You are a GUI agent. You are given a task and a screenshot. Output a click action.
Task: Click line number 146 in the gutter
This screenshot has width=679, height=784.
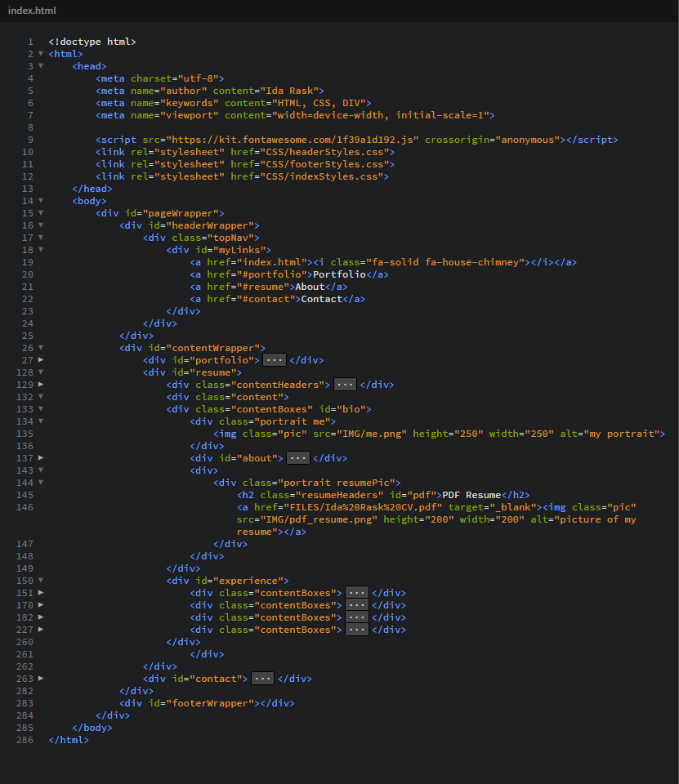(x=25, y=507)
